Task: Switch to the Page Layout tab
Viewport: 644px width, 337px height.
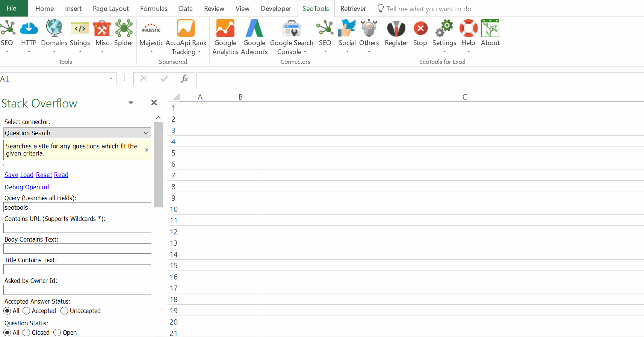Action: [111, 9]
